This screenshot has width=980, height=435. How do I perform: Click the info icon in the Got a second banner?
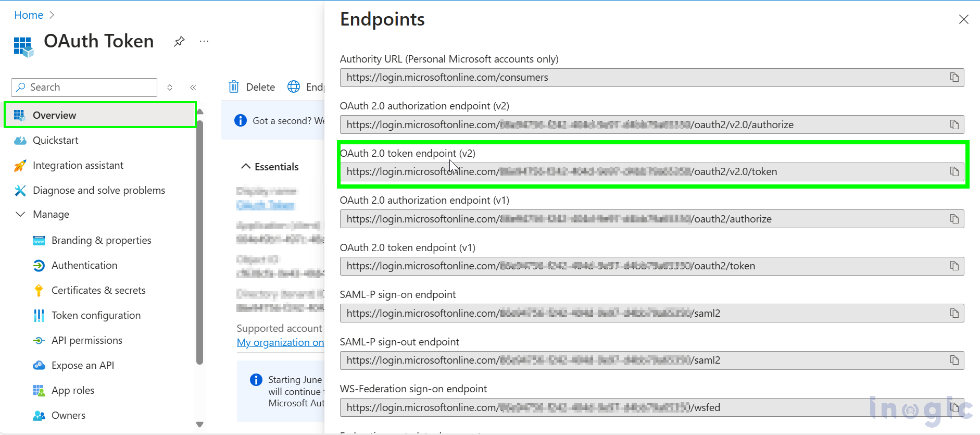pos(240,120)
